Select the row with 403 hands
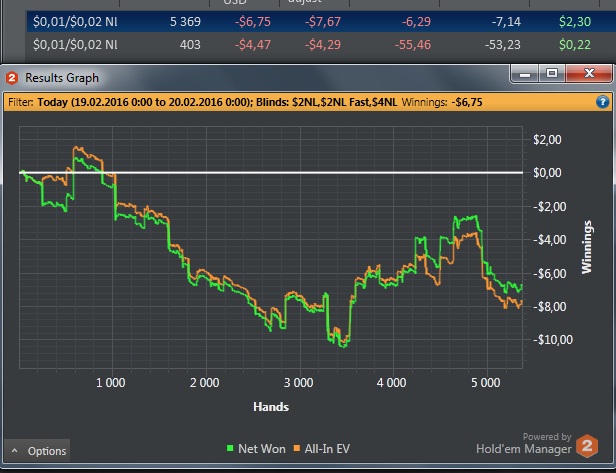Screen dimensions: 616x473 pos(321,44)
